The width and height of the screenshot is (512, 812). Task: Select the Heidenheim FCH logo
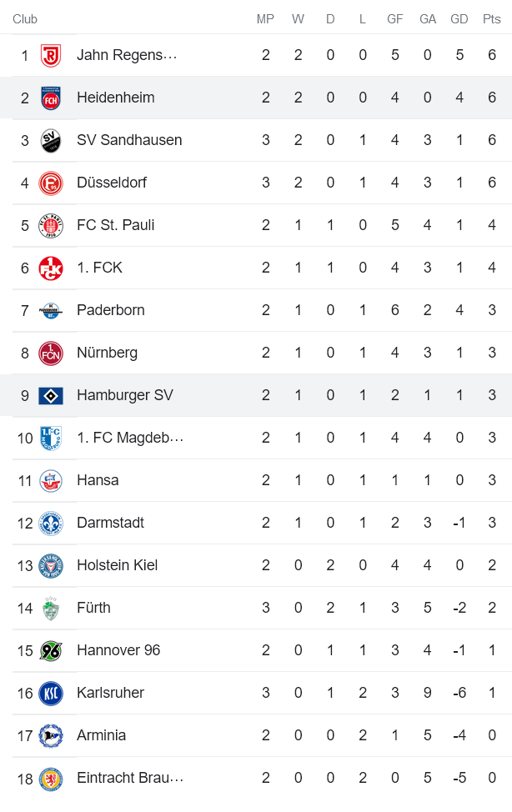click(x=51, y=97)
